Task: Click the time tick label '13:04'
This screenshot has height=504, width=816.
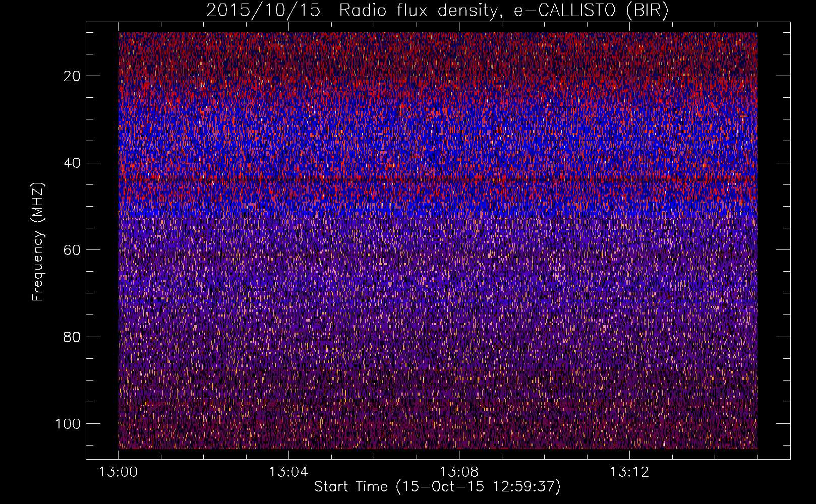Action: coord(288,472)
